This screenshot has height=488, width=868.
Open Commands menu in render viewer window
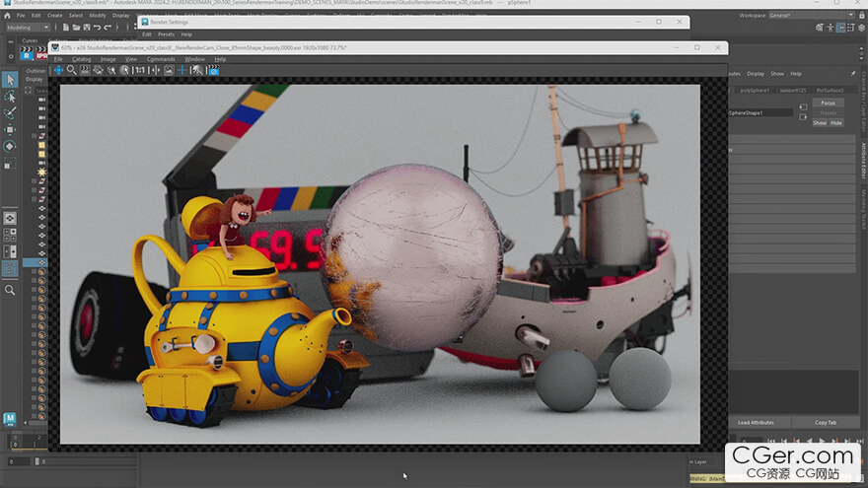coord(161,59)
